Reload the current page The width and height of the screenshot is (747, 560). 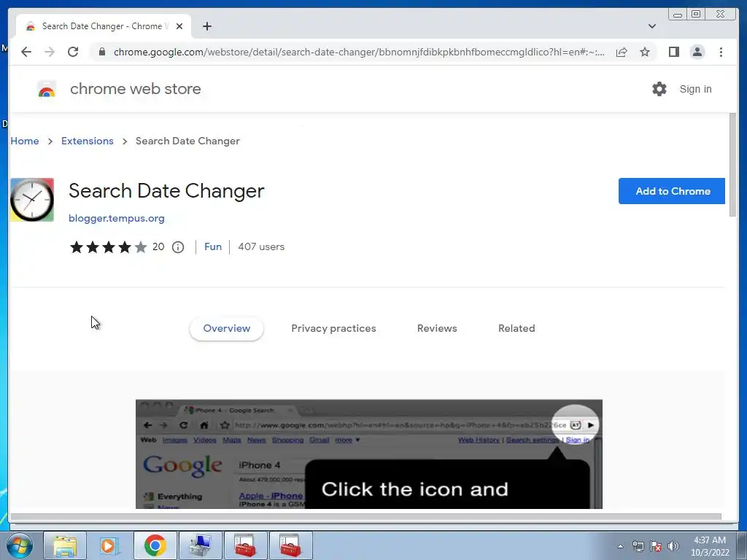coord(73,52)
